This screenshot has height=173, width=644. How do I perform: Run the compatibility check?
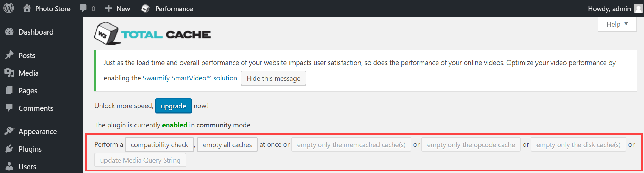click(x=159, y=145)
